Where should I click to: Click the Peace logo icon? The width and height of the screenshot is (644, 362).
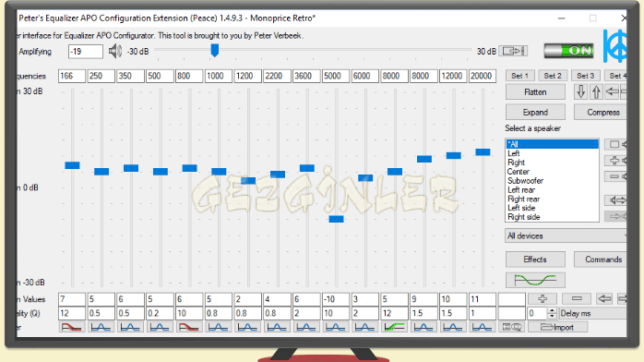tap(614, 46)
